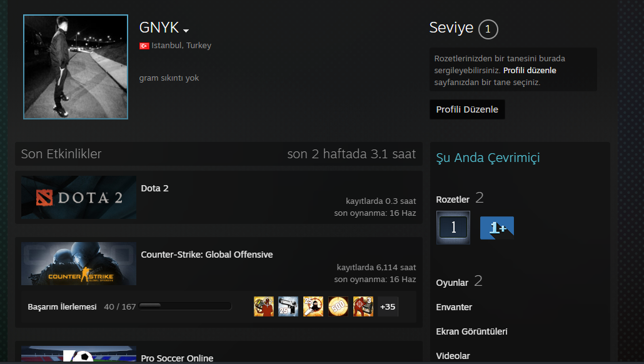
Task: Click the achievement progress bar 40 / 167
Action: click(x=185, y=306)
